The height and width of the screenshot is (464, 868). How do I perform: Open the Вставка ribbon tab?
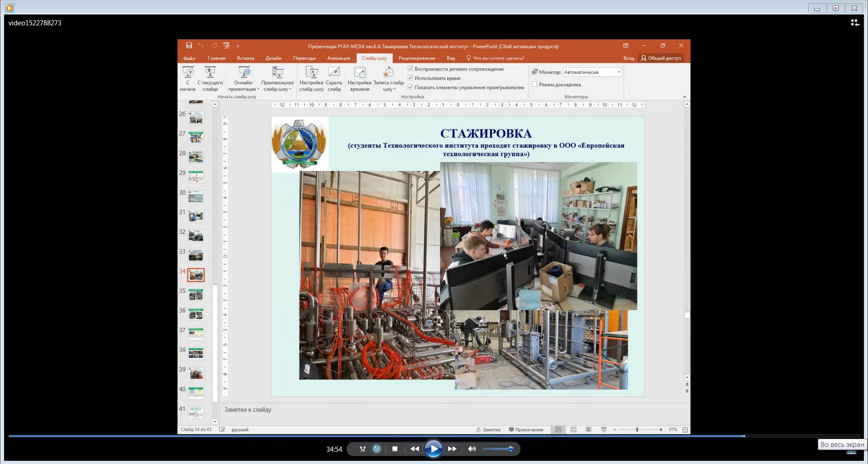(x=245, y=58)
